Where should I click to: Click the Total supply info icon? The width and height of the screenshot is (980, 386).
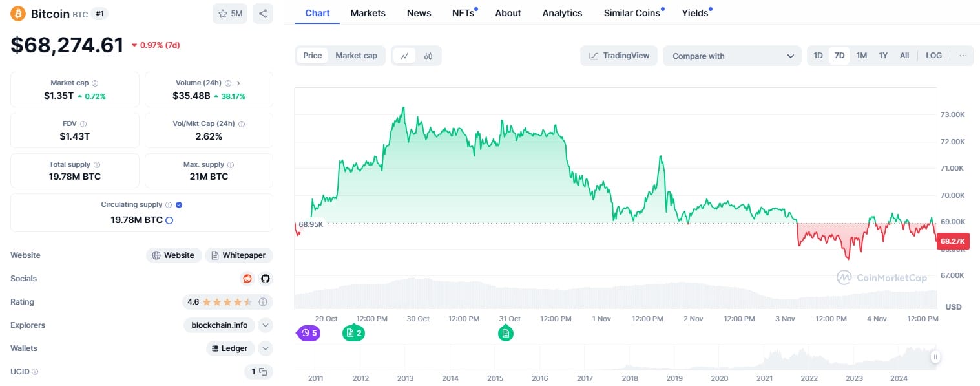97,165
